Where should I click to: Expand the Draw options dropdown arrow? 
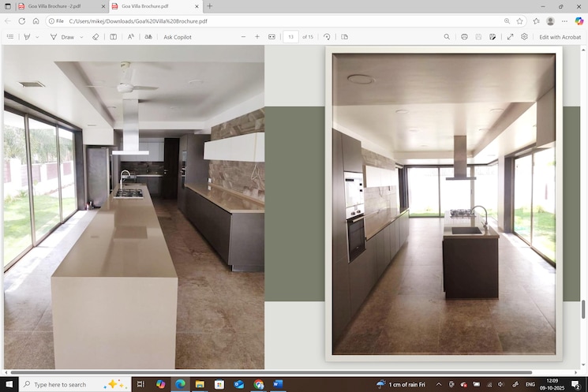coord(81,37)
